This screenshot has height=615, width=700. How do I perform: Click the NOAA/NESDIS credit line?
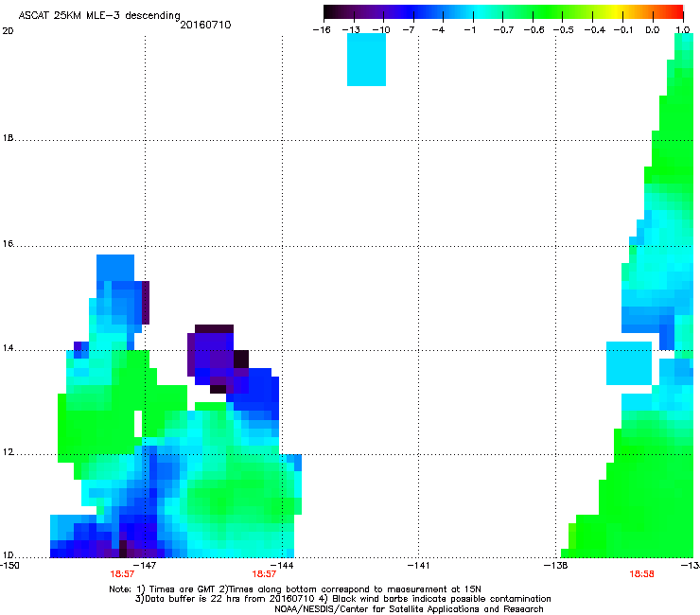click(409, 609)
